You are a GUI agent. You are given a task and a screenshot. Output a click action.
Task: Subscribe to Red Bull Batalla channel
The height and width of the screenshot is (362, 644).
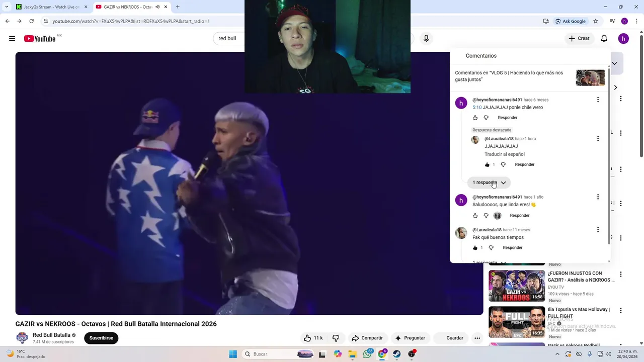pos(101,338)
